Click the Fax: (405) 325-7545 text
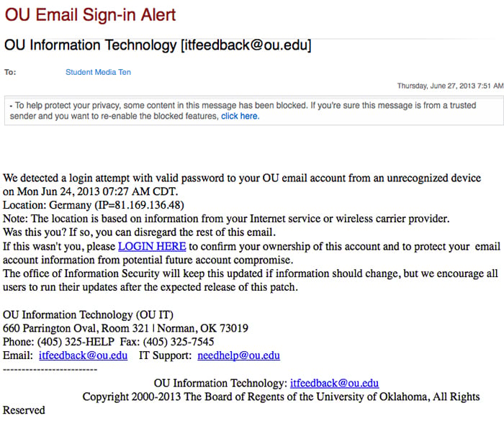This screenshot has width=504, height=426. pyautogui.click(x=167, y=342)
